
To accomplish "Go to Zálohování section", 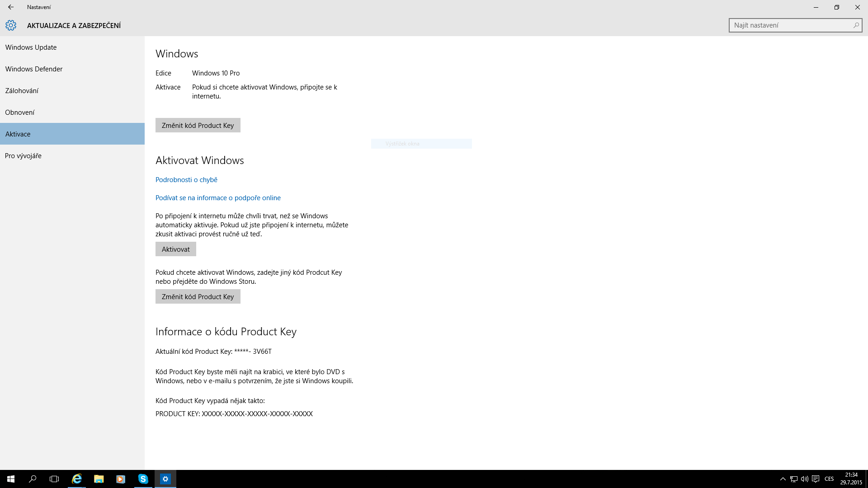I will [x=22, y=91].
